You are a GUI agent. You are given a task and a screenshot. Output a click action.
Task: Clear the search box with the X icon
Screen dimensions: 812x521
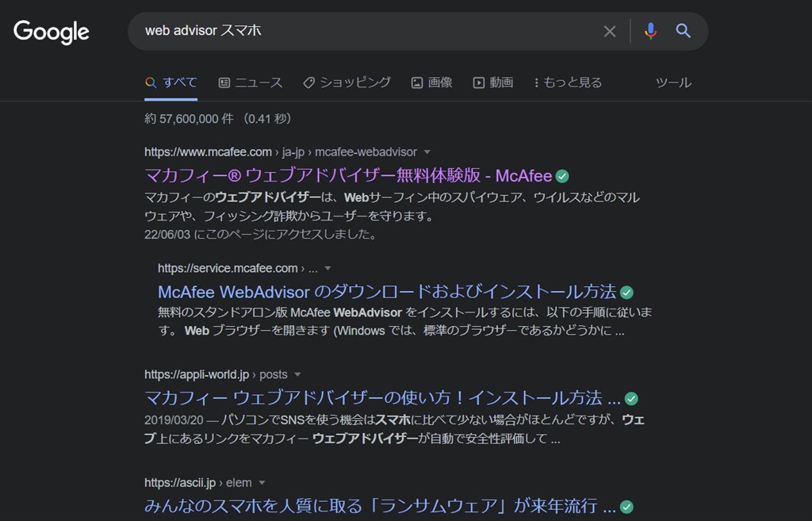(x=610, y=32)
